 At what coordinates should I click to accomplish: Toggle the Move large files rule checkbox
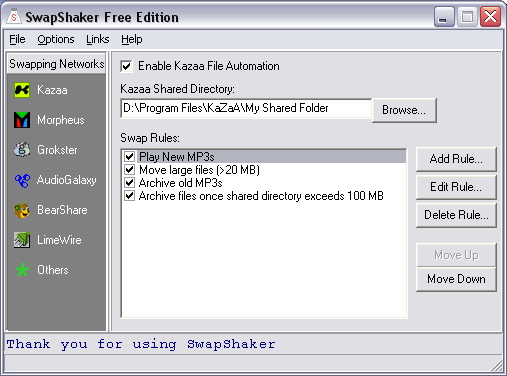[129, 170]
